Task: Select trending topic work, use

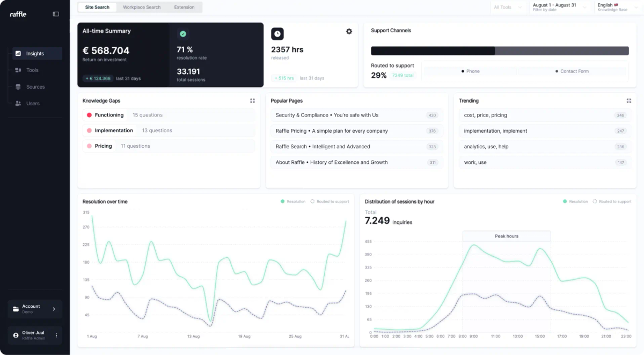Action: [x=545, y=162]
